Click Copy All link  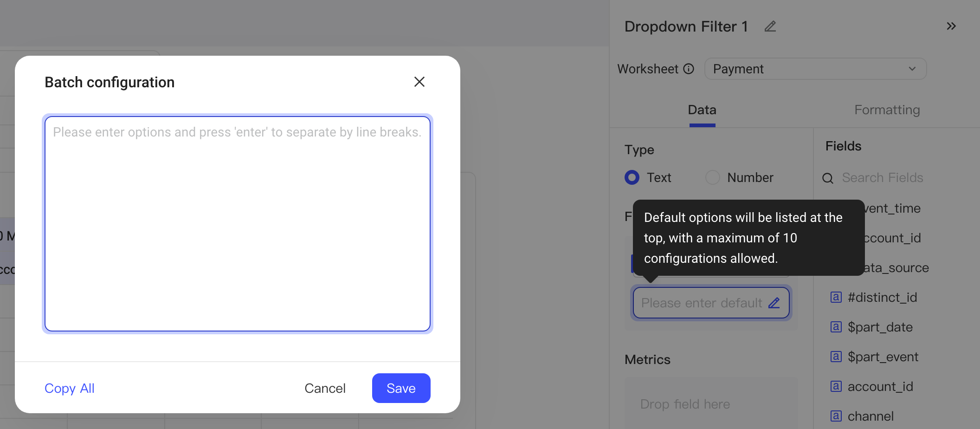click(70, 388)
